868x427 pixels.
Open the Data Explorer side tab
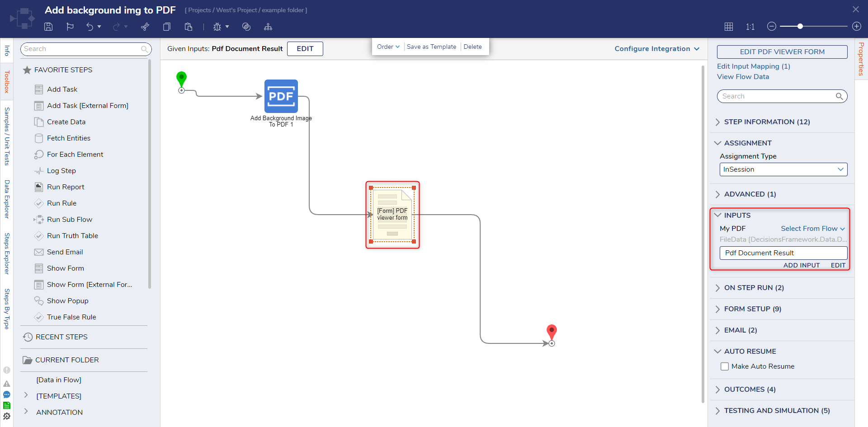7,199
